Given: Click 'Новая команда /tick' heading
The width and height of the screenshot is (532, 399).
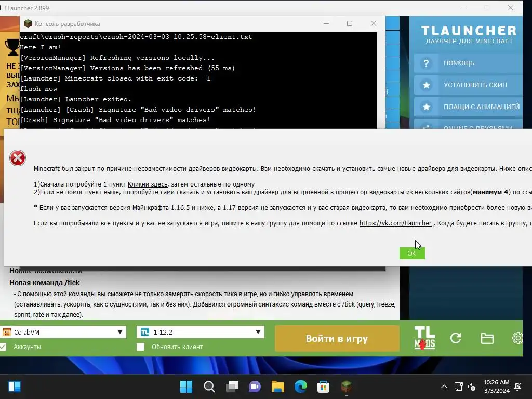Looking at the screenshot, I should pyautogui.click(x=45, y=283).
